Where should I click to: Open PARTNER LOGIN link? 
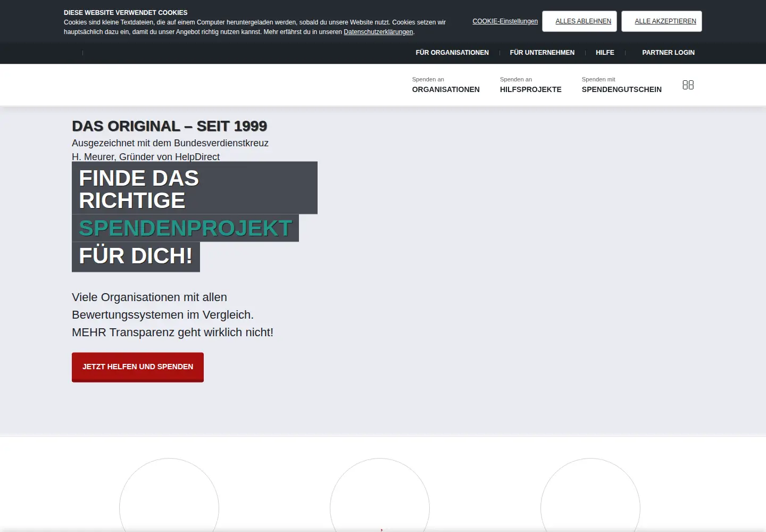(668, 53)
